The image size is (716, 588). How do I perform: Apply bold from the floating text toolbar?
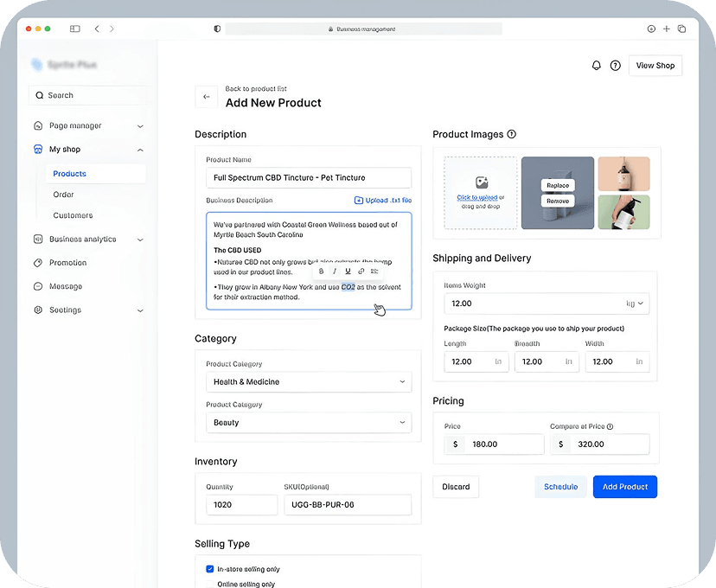pyautogui.click(x=321, y=272)
